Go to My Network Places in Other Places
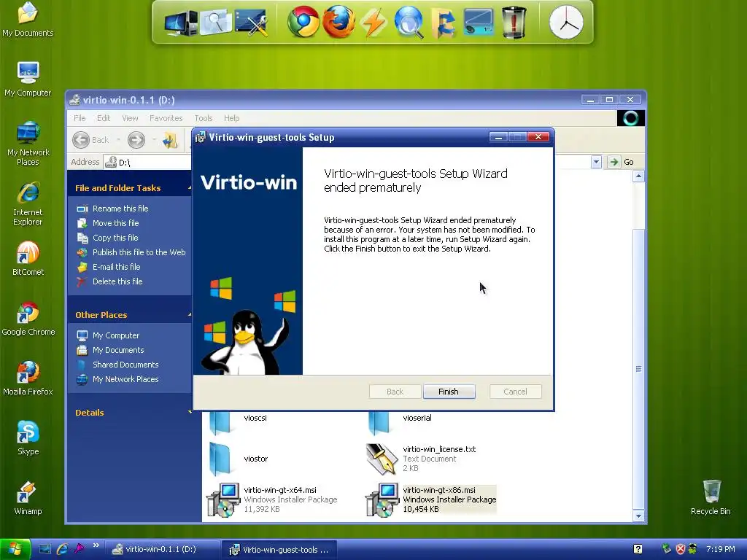747x560 pixels. coord(125,379)
